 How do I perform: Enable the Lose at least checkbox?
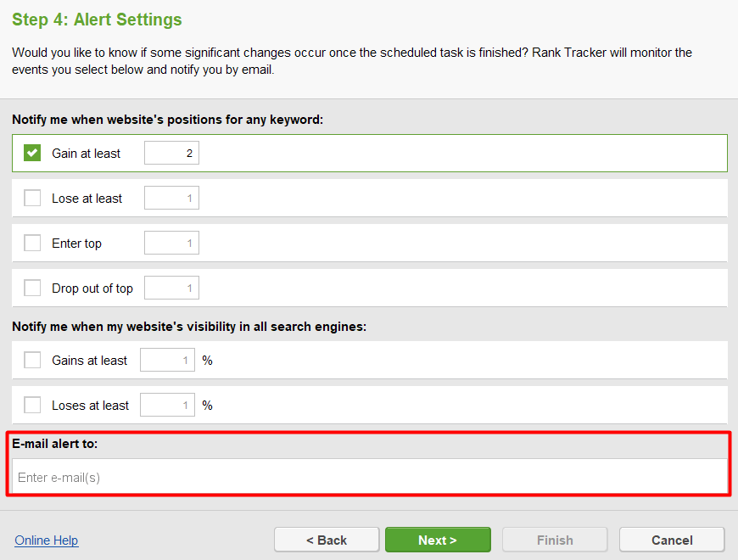pos(32,198)
